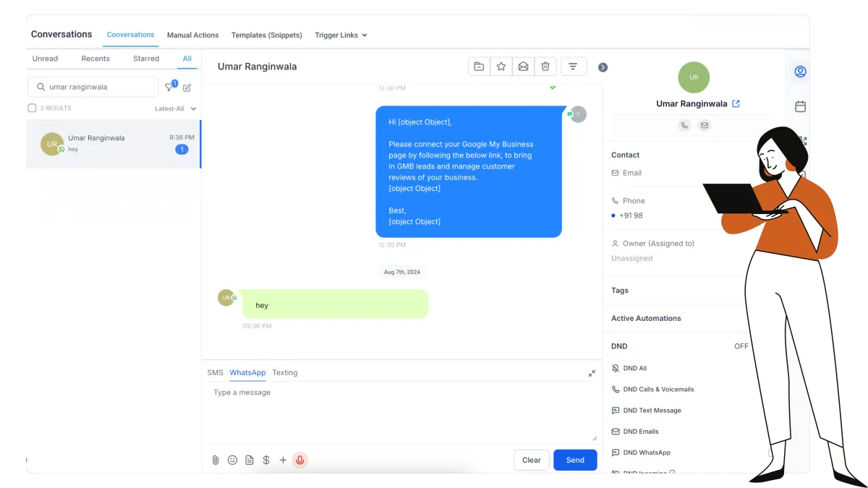Viewport: 868px width, 488px height.
Task: Compose new message with pencil icon
Action: pyautogui.click(x=187, y=87)
